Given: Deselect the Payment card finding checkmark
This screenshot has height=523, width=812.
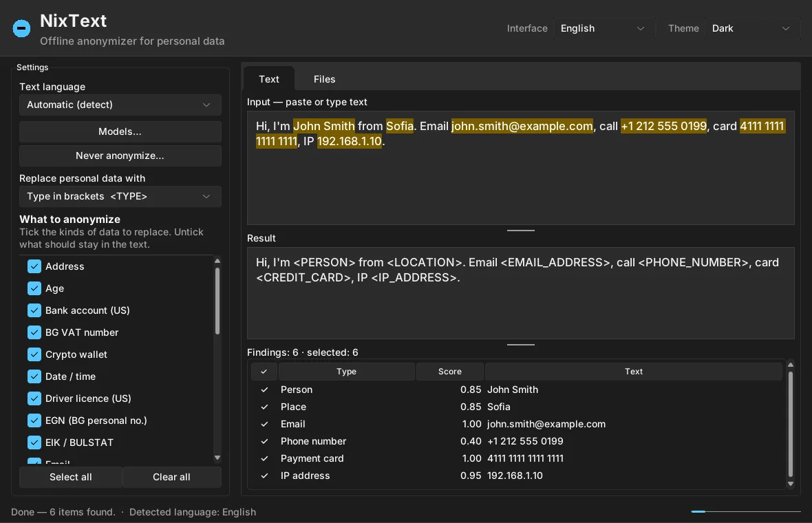Looking at the screenshot, I should coord(264,458).
